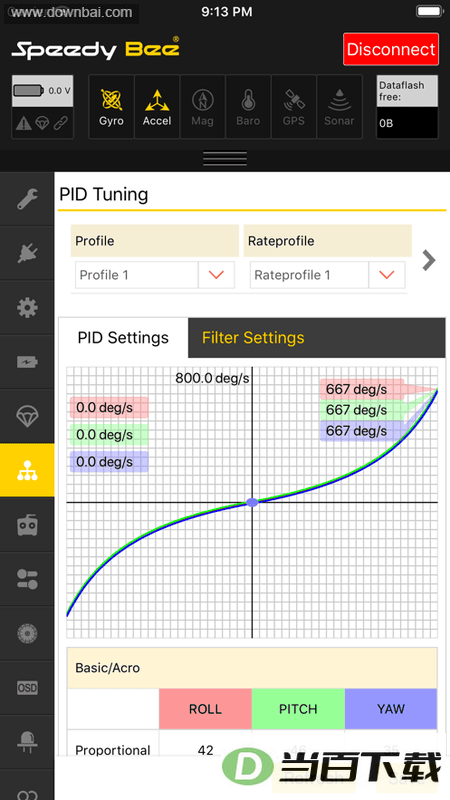Viewport: 450px width, 800px height.
Task: Edit the ROLL Proportional value 42
Action: click(x=205, y=750)
